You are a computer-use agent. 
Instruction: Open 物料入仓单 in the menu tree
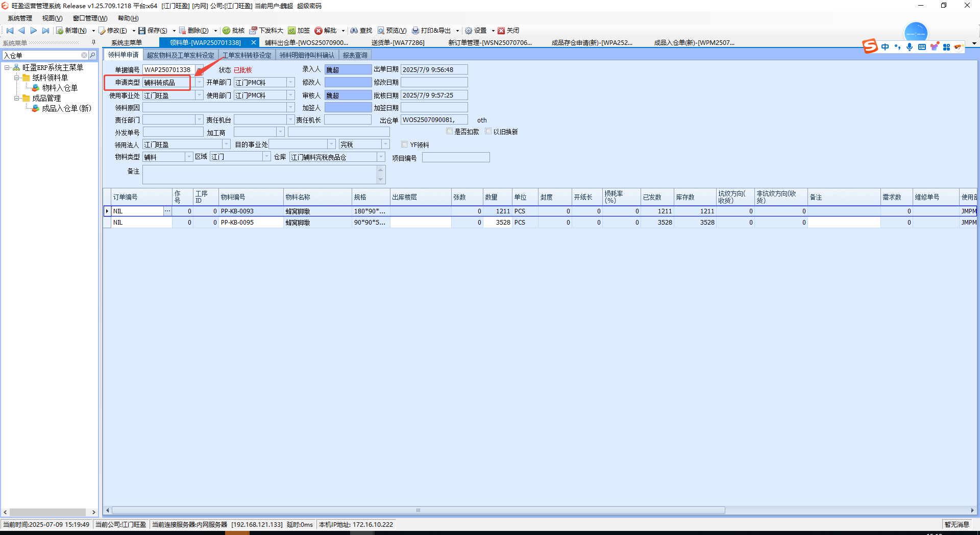(x=60, y=88)
